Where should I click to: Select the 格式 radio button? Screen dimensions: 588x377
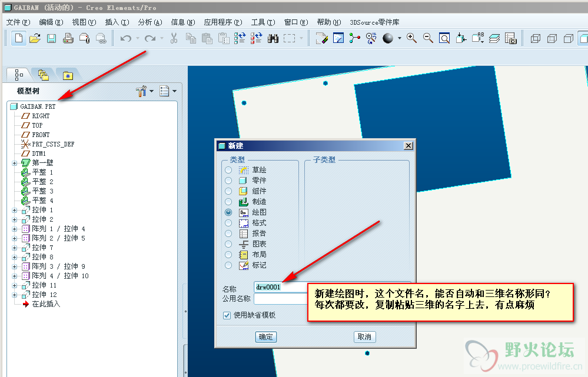[228, 223]
